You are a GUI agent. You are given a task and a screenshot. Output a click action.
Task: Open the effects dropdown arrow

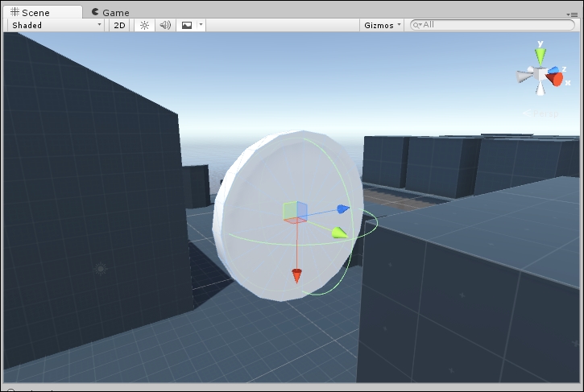(x=201, y=25)
